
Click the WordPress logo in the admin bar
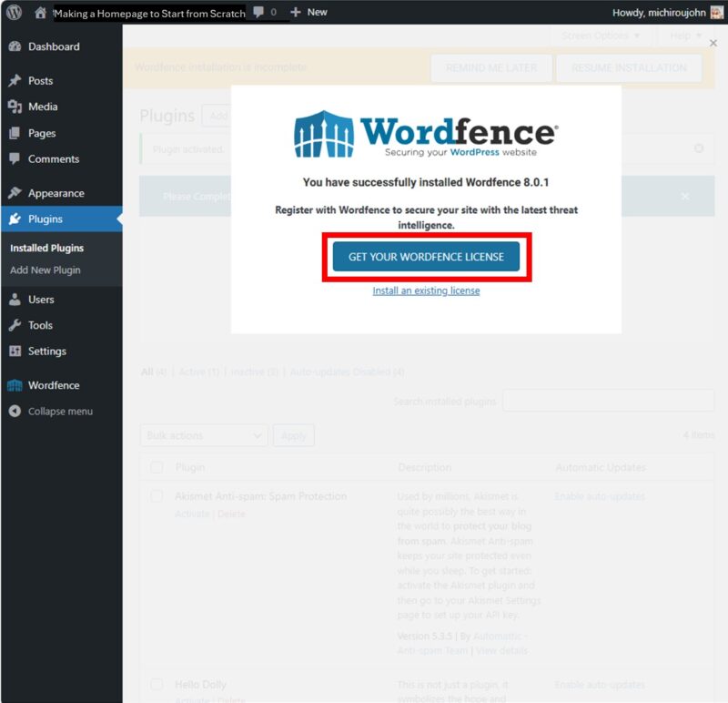(12, 12)
